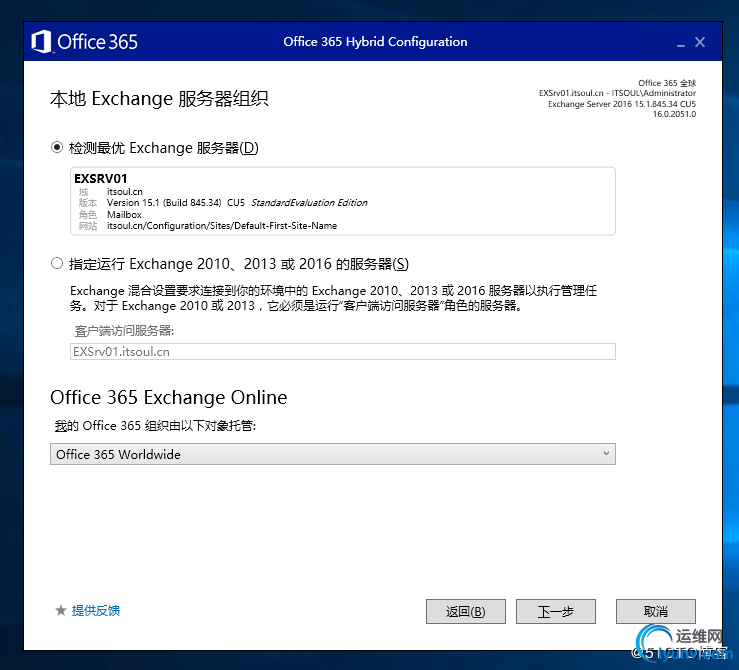Click the 16.0.2051.0 version number

pos(674,114)
